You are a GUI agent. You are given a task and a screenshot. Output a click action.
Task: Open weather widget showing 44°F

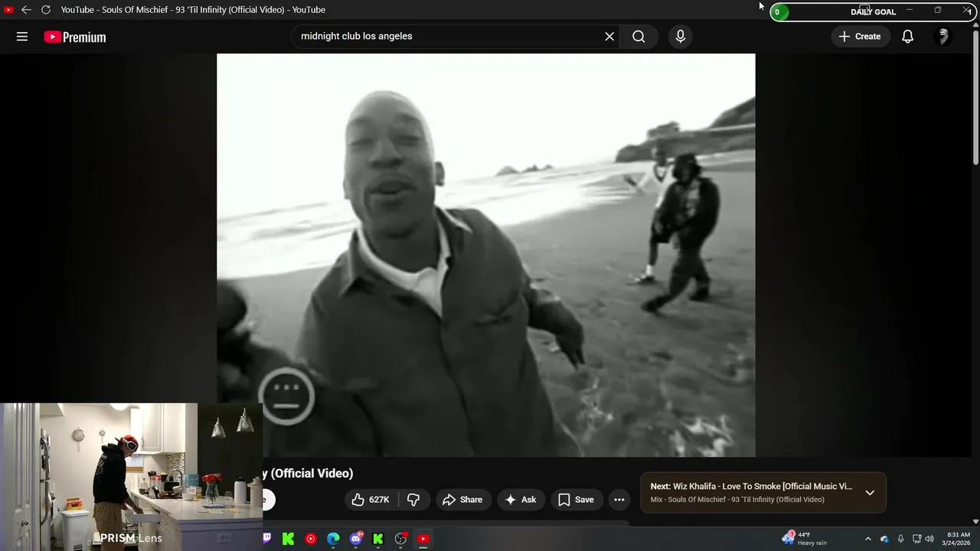pos(805,539)
